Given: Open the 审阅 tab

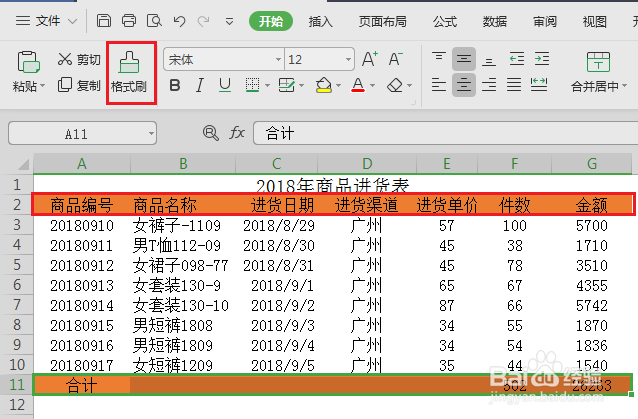Looking at the screenshot, I should (x=545, y=22).
